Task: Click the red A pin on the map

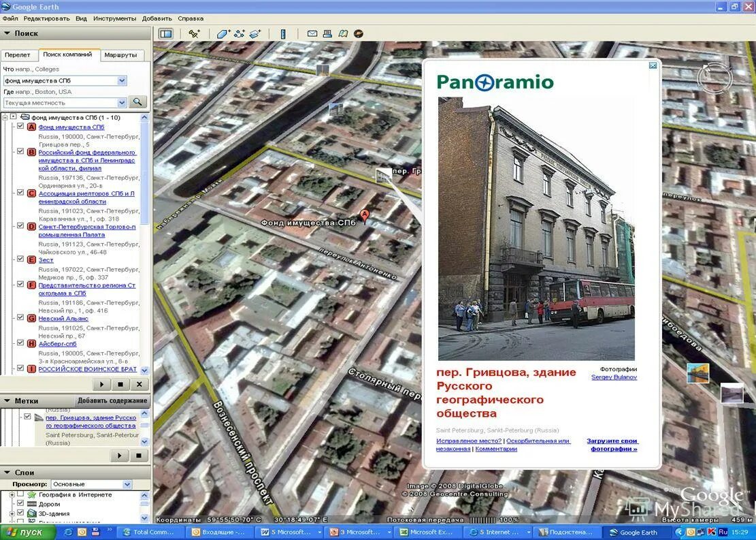Action: pos(365,216)
